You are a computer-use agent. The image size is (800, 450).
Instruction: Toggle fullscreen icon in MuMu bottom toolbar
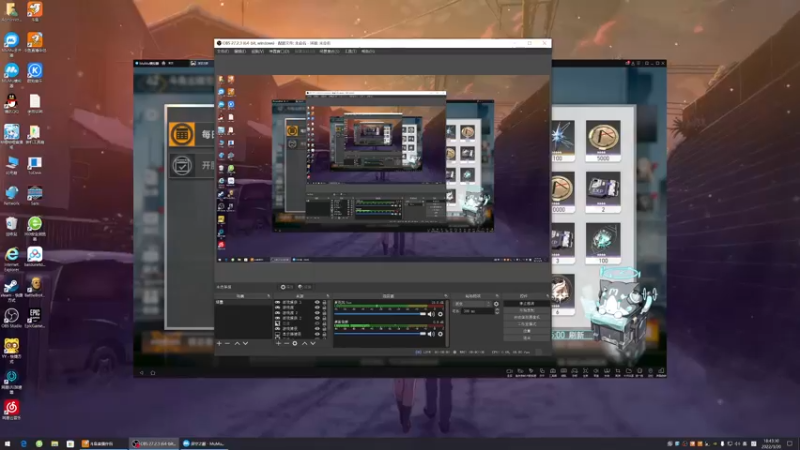click(x=585, y=371)
